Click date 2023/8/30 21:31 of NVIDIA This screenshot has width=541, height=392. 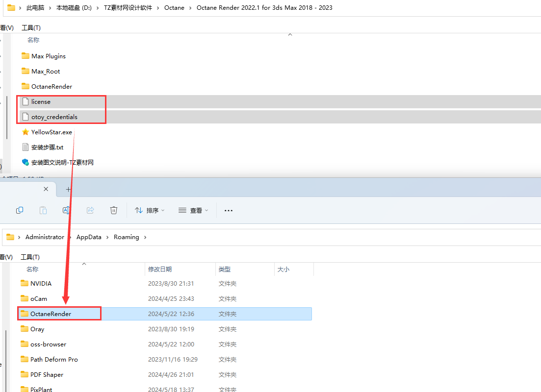171,283
